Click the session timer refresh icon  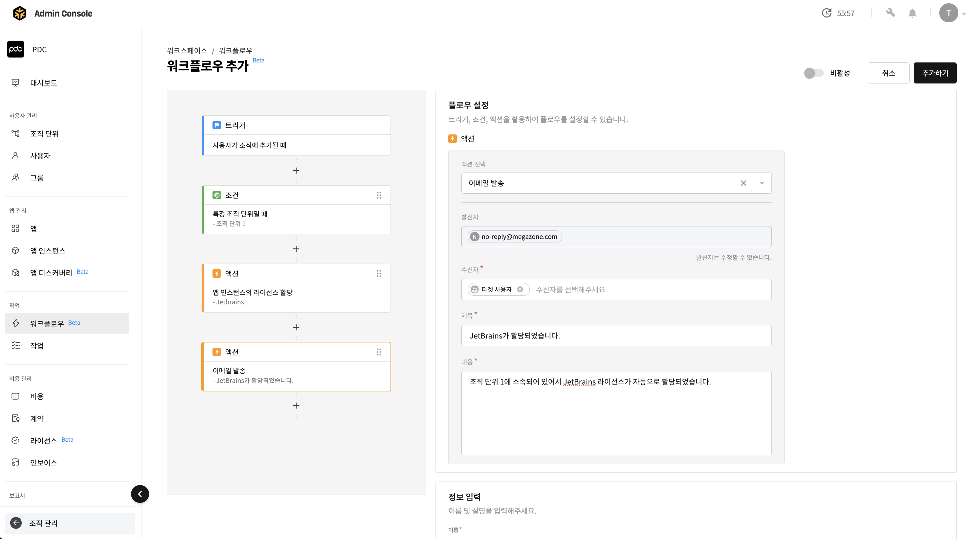pos(826,13)
